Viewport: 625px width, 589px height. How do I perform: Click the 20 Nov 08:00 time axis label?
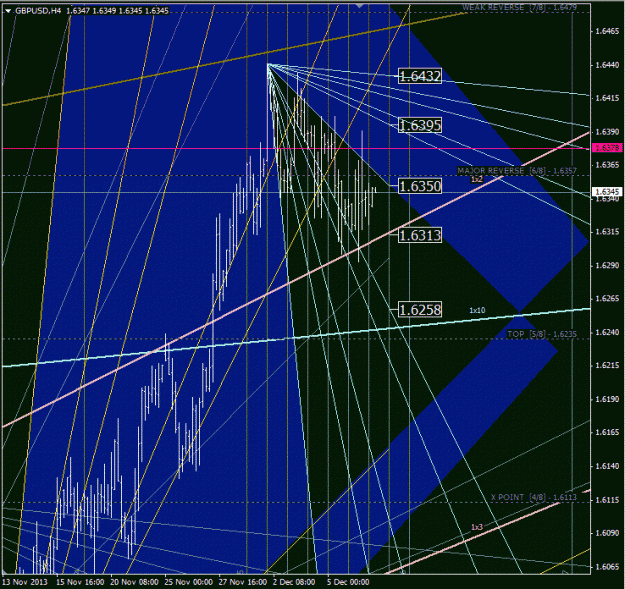(134, 582)
